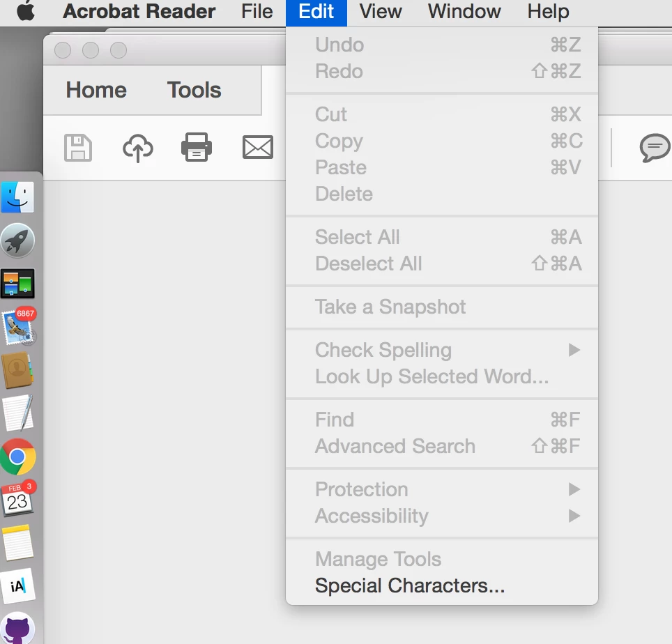Image resolution: width=672 pixels, height=644 pixels.
Task: Choose Deselect All menu item
Action: [x=442, y=263]
